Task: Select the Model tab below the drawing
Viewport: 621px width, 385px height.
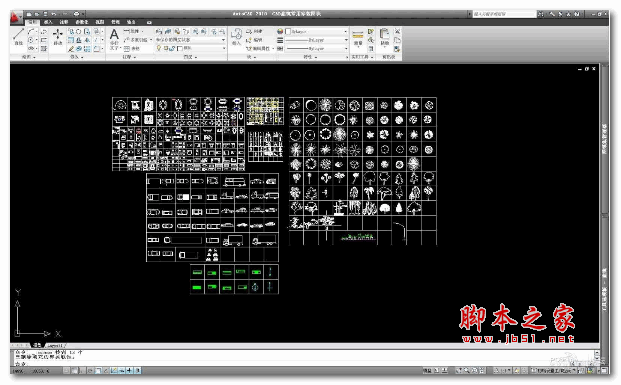Action: [38, 345]
